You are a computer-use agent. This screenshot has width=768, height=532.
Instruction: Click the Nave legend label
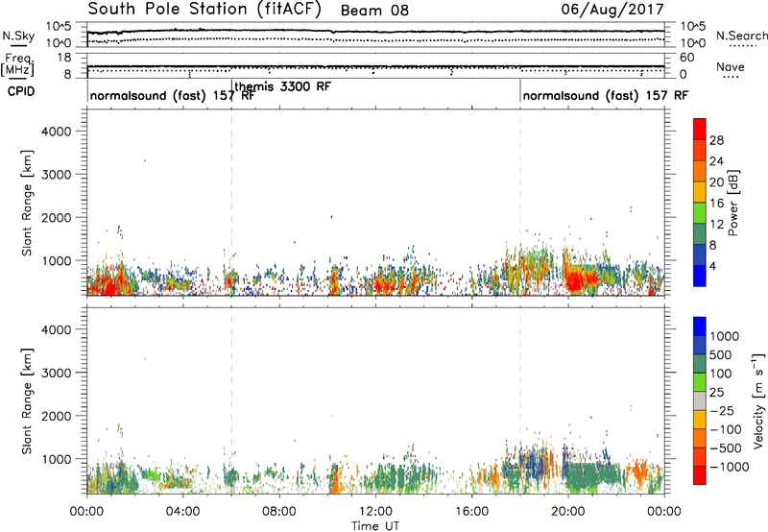731,67
